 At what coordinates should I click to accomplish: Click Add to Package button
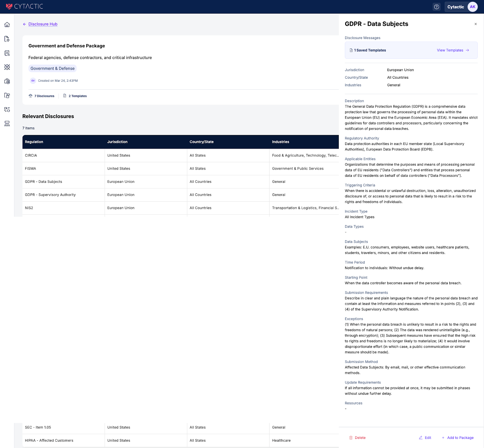pos(458,438)
